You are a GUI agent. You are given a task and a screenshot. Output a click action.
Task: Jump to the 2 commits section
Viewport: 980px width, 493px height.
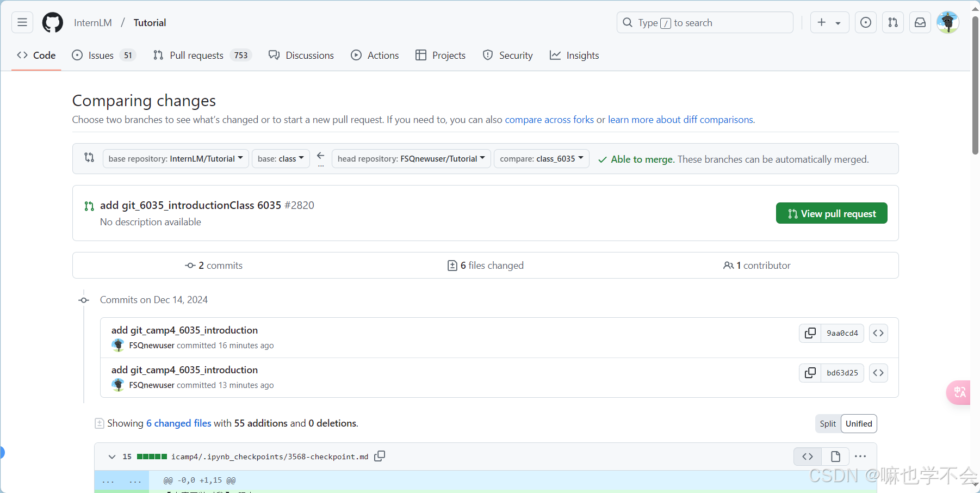(x=214, y=266)
